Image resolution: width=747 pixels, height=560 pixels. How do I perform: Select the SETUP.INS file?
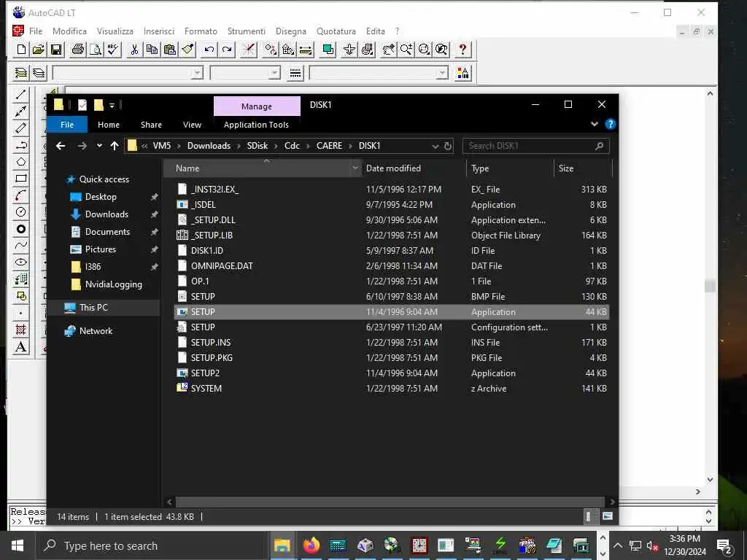point(211,343)
